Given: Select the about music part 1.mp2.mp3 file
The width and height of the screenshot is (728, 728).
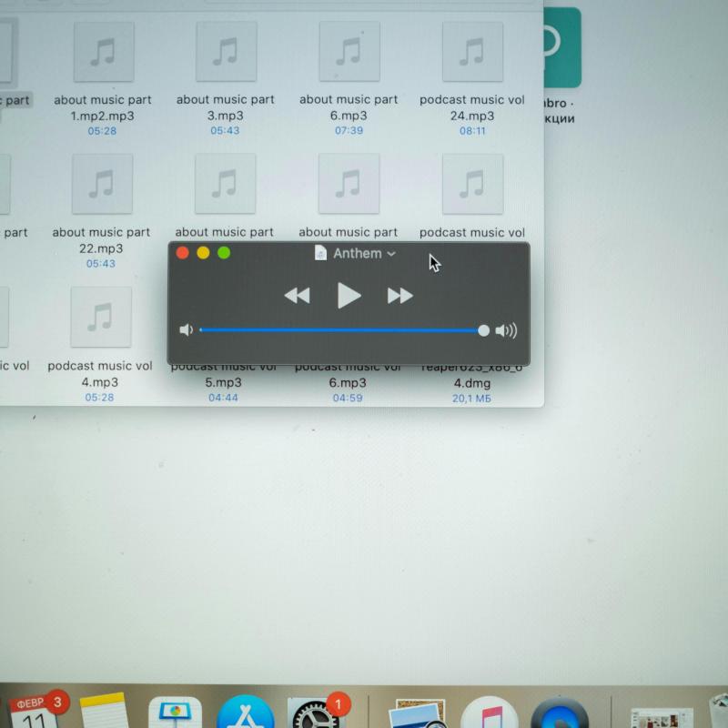Looking at the screenshot, I should click(x=103, y=53).
